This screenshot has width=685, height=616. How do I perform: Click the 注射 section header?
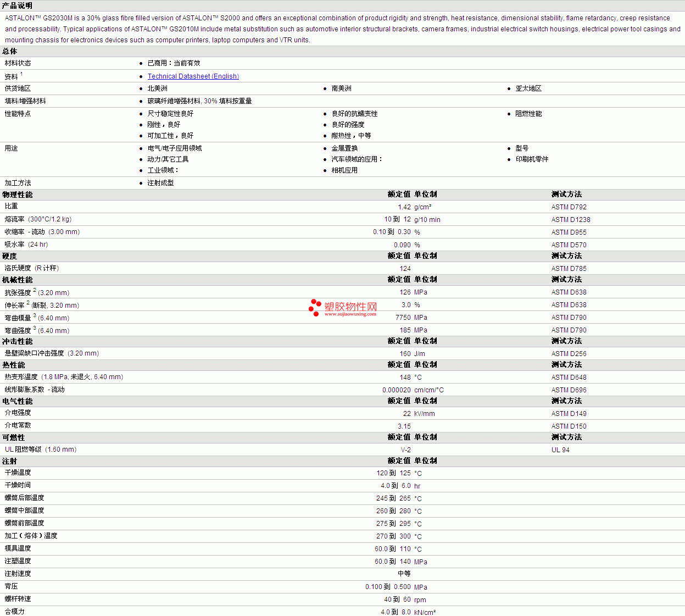pyautogui.click(x=9, y=461)
